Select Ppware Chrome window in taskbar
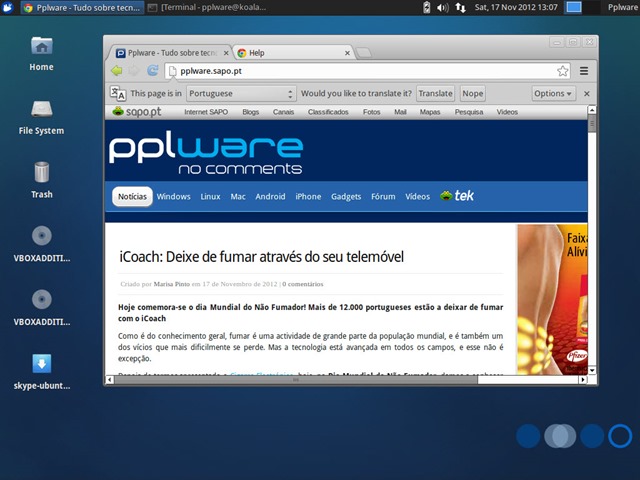Viewport: 640px width, 480px height. [82, 7]
